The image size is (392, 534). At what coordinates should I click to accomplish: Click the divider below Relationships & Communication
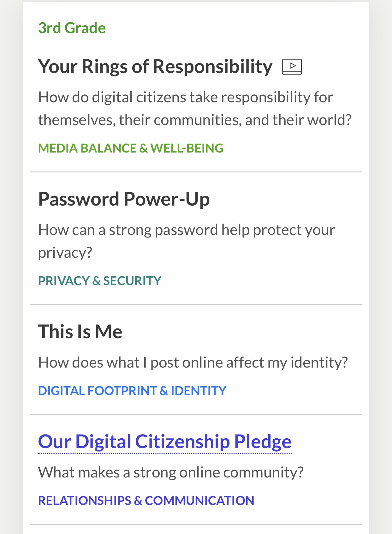pyautogui.click(x=196, y=524)
